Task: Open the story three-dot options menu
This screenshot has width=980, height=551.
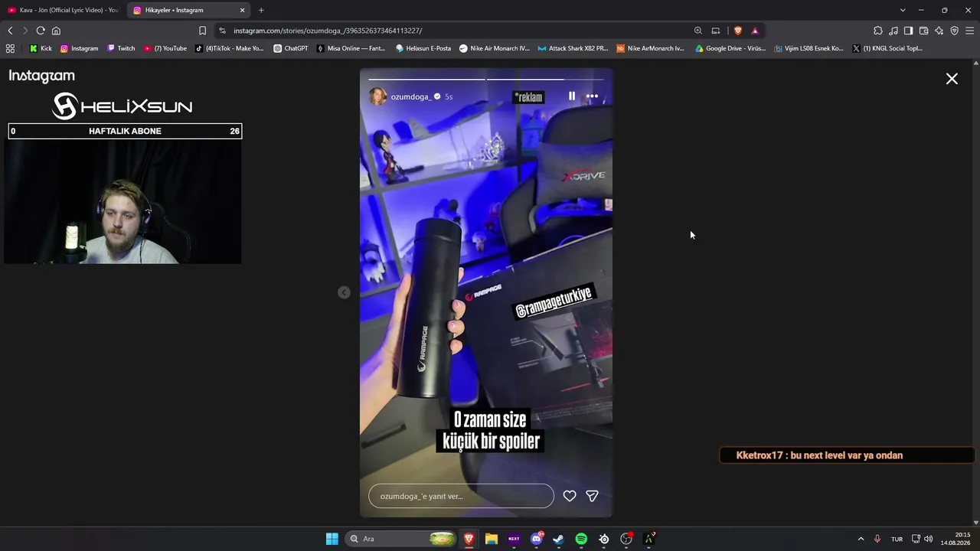Action: (x=592, y=96)
